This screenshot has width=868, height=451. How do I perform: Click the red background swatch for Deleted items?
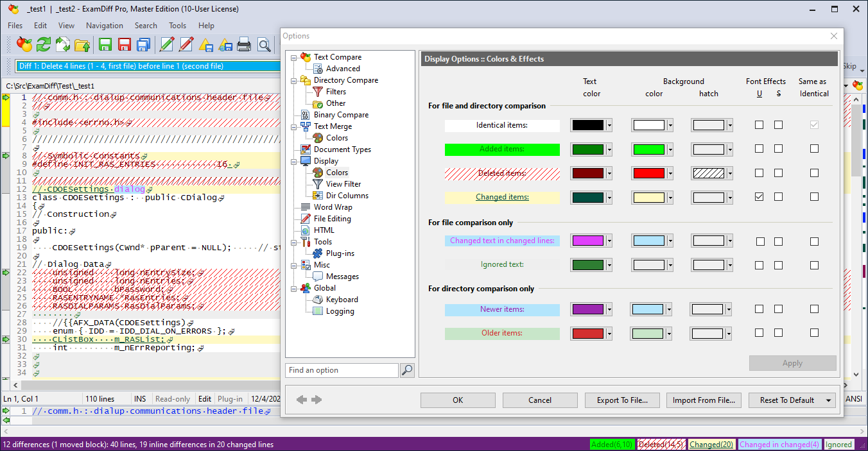(648, 173)
